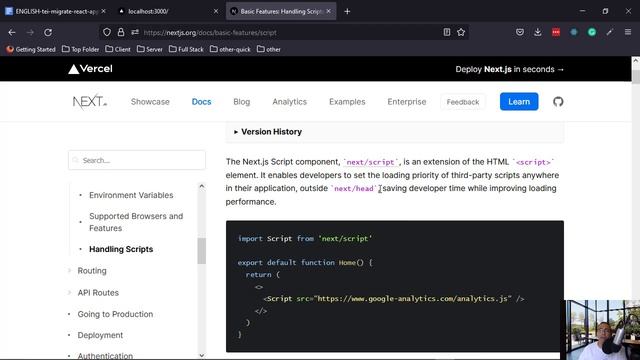Open Showcase in the site navigation
The image size is (640, 360).
(x=150, y=102)
